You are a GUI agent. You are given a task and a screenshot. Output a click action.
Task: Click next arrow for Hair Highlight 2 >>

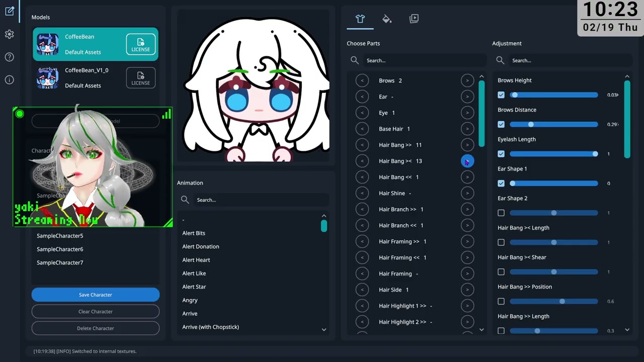click(x=467, y=322)
